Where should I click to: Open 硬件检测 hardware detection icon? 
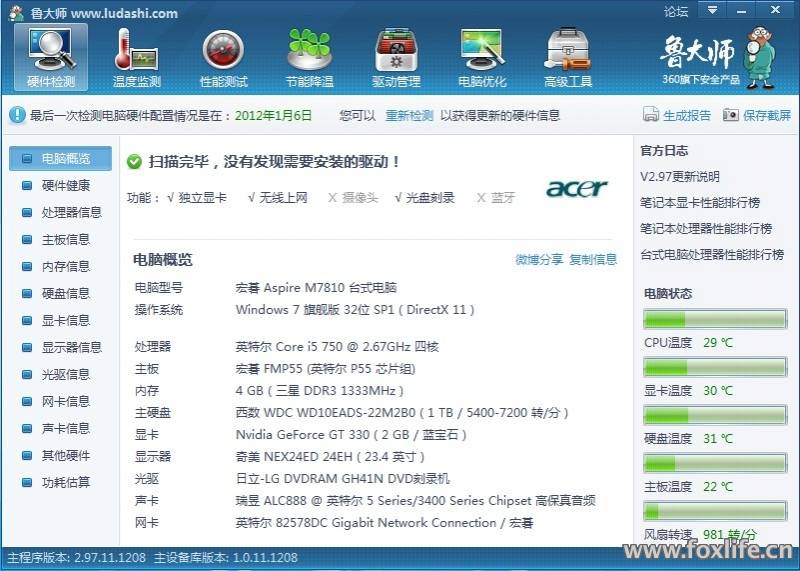click(51, 56)
